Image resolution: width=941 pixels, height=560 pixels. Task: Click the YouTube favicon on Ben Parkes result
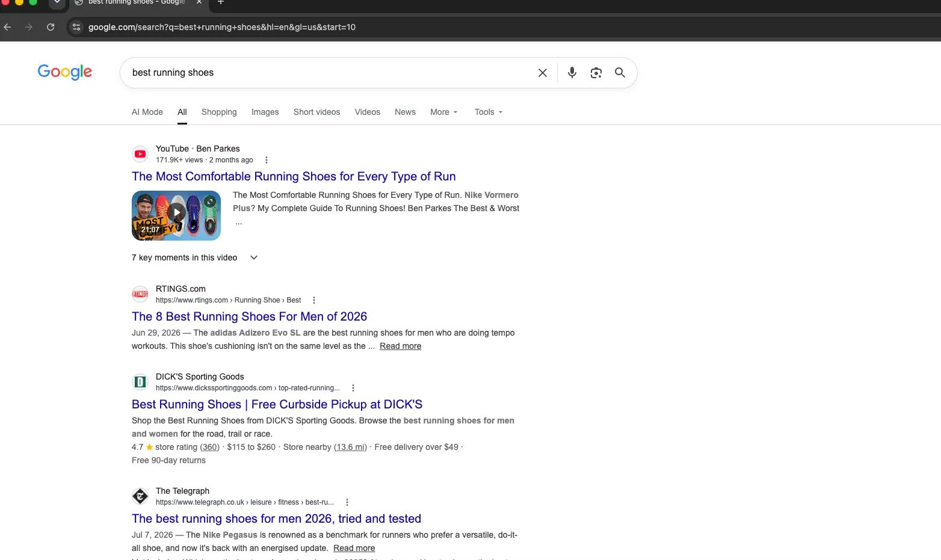[140, 154]
